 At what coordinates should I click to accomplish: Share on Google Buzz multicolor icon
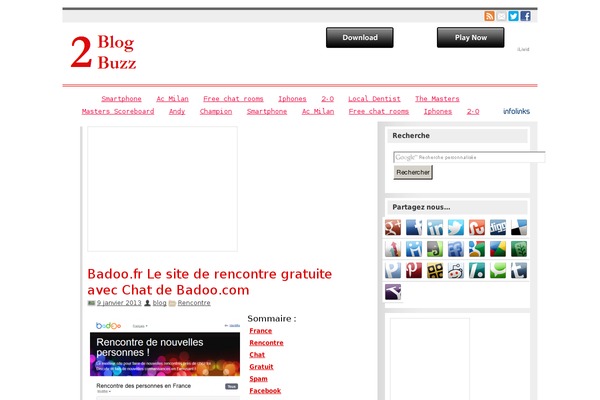tap(498, 249)
